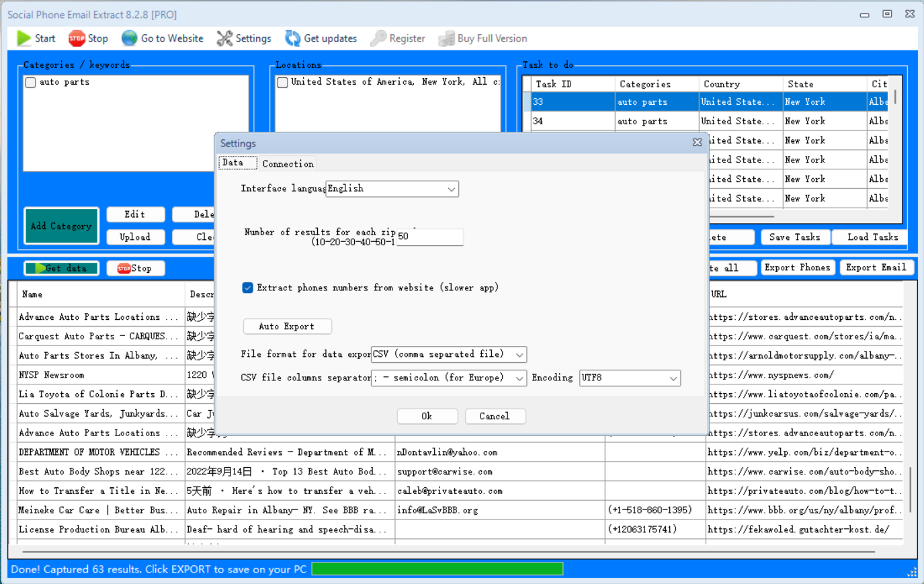924x584 pixels.
Task: Check the auto parts category checkbox
Action: [x=31, y=83]
